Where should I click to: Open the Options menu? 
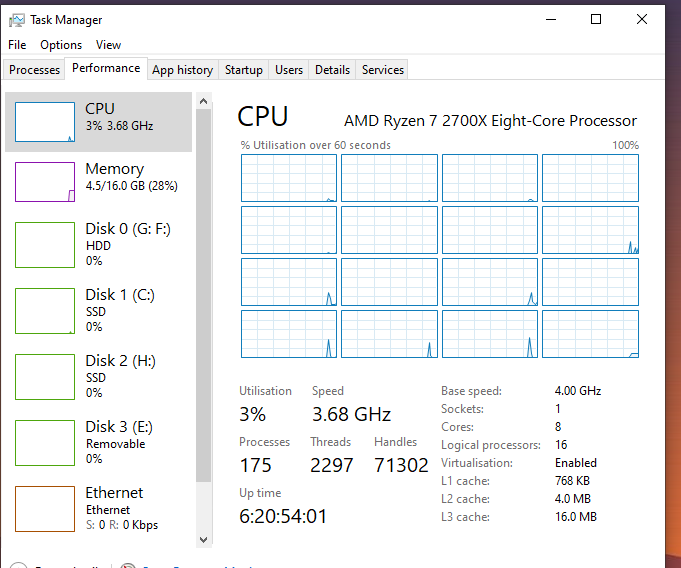coord(61,45)
